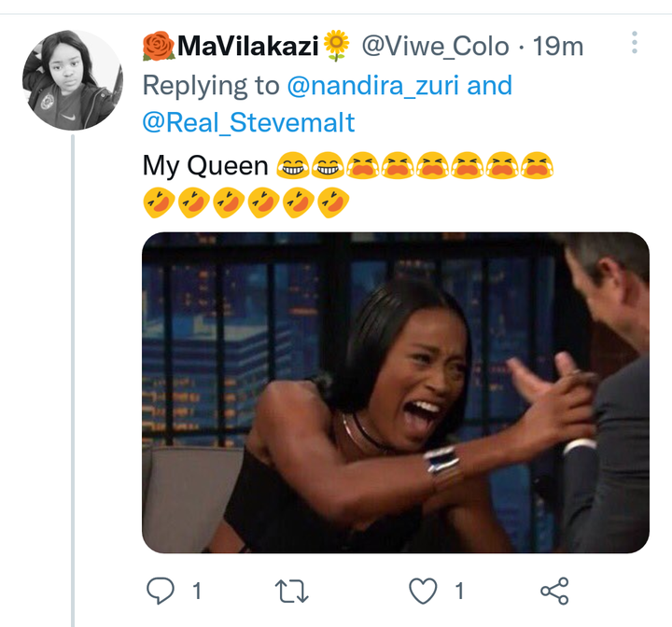Click the reply speech bubble icon
Image resolution: width=672 pixels, height=627 pixels.
click(x=161, y=591)
